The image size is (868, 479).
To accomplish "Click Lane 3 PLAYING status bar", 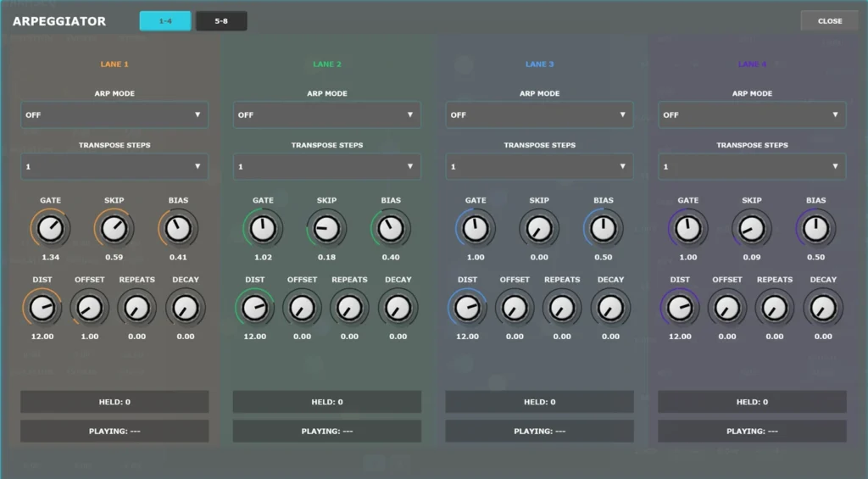I will tap(540, 431).
